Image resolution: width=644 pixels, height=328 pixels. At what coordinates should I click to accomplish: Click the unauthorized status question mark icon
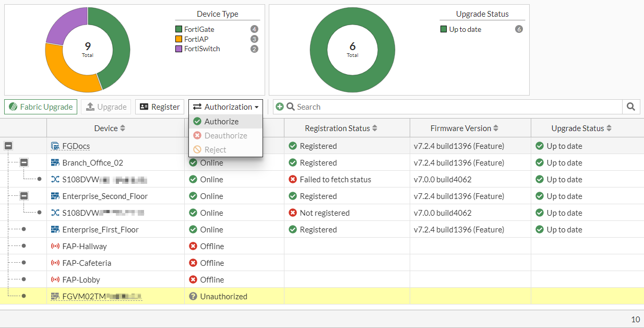tap(193, 297)
